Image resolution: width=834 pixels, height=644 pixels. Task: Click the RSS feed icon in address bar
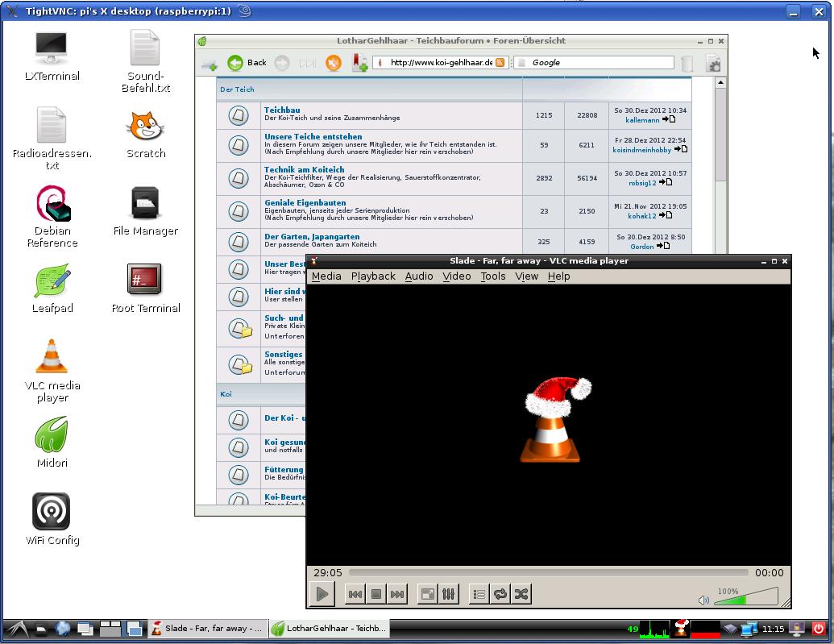pyautogui.click(x=500, y=63)
